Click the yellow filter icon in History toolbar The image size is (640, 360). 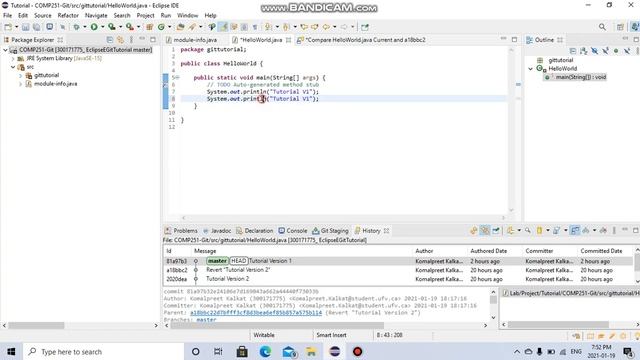coord(539,231)
